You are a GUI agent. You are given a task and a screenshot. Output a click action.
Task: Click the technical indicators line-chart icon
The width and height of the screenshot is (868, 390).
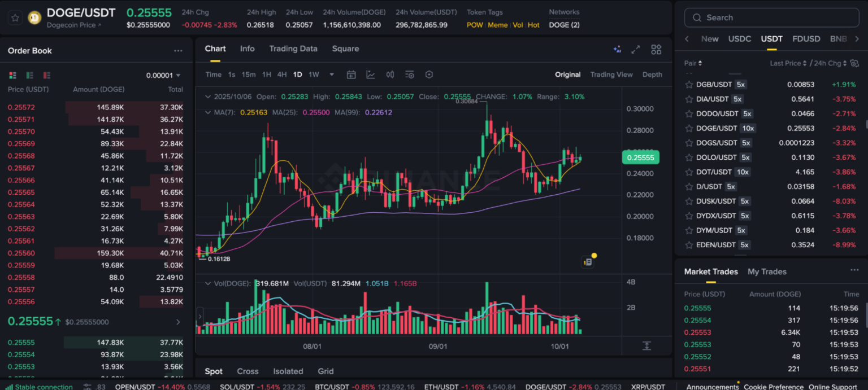(x=371, y=75)
